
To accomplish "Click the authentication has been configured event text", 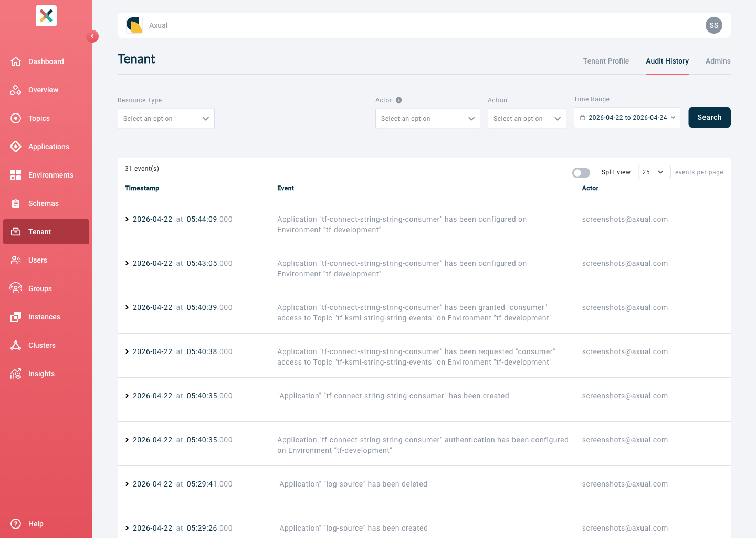I will pyautogui.click(x=423, y=445).
